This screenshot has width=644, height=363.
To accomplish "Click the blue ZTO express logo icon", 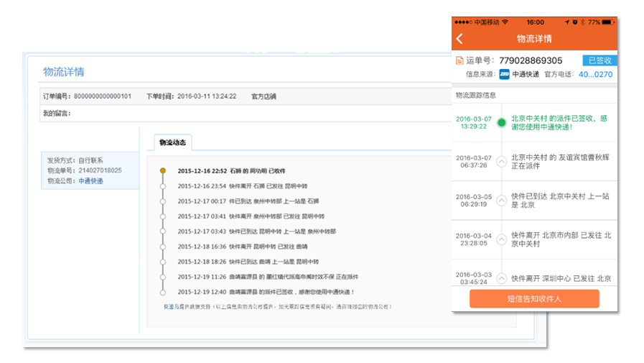I will (504, 74).
